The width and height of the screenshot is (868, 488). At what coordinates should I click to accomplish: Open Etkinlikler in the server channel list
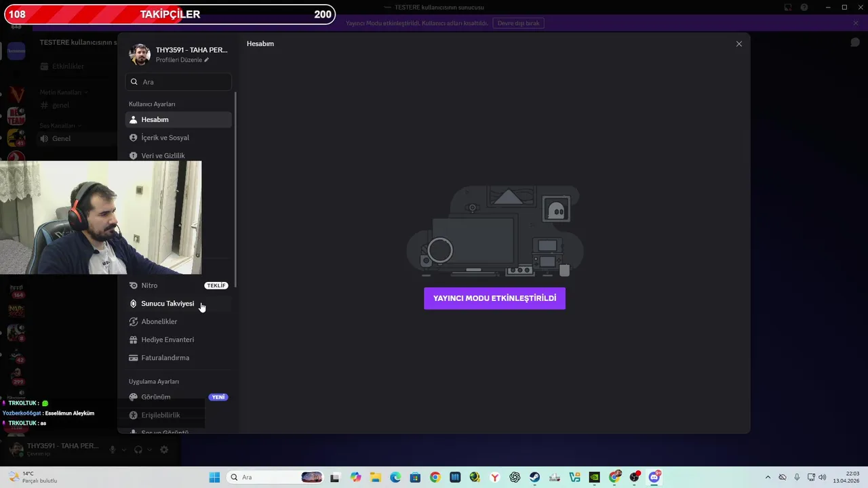[x=68, y=66]
